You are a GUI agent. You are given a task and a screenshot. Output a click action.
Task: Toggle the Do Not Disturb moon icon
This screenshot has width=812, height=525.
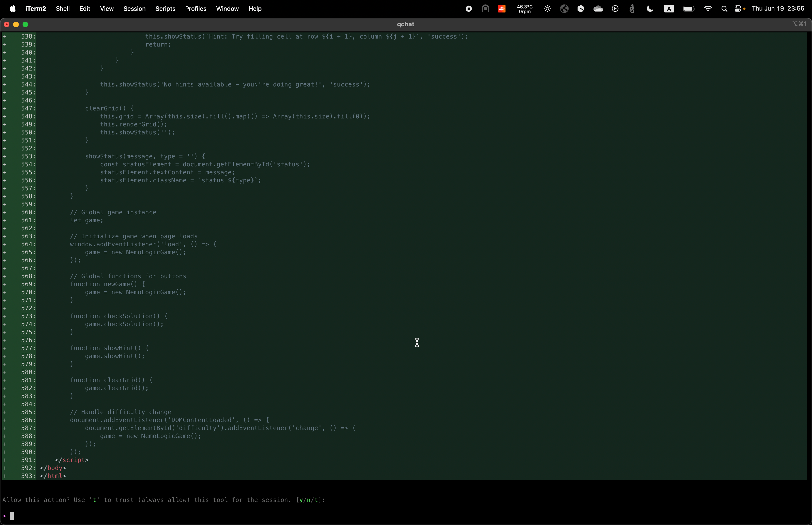(x=650, y=9)
